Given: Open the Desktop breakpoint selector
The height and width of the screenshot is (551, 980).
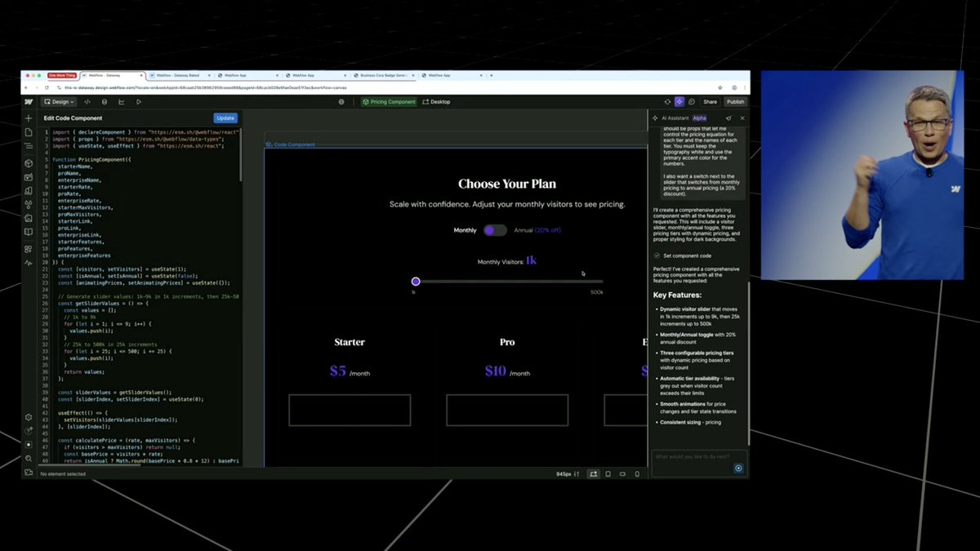Looking at the screenshot, I should coord(437,102).
